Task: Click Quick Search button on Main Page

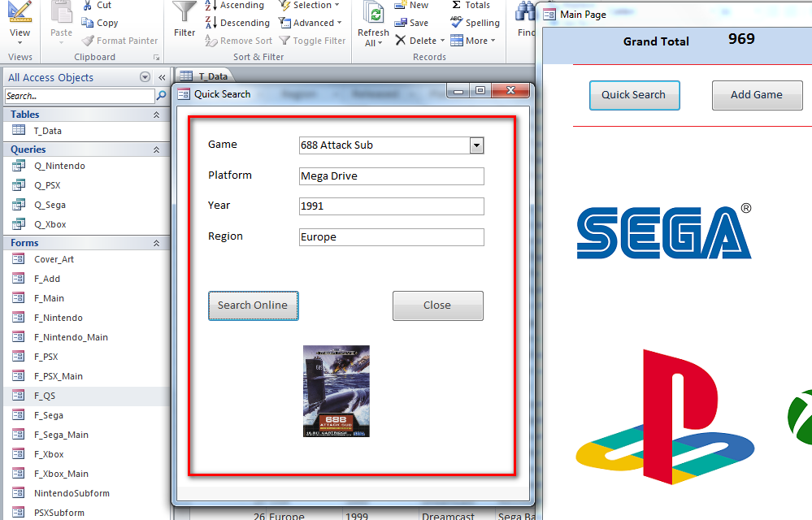Action: (x=634, y=95)
